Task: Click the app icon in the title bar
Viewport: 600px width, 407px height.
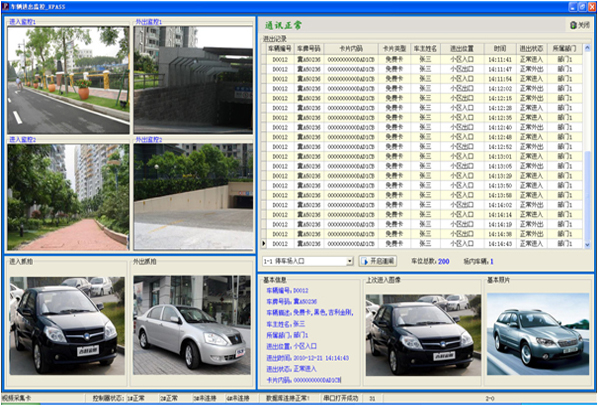Action: coord(5,6)
